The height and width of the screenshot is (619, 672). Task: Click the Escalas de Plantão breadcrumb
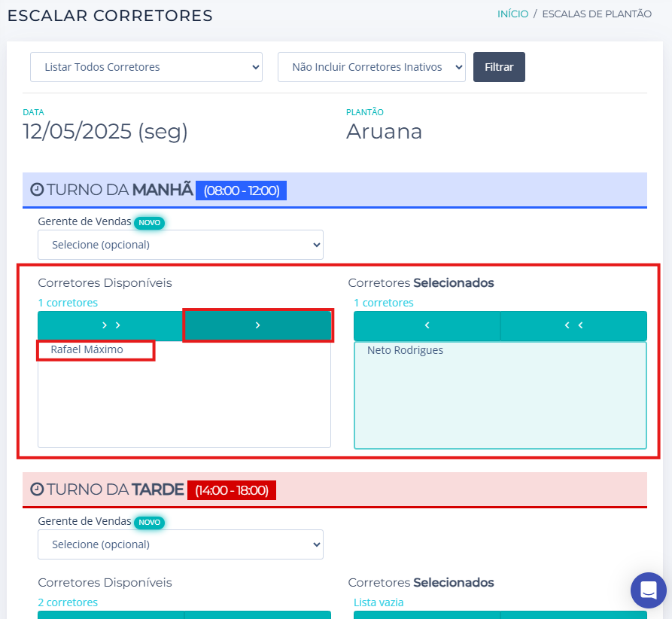(x=597, y=14)
